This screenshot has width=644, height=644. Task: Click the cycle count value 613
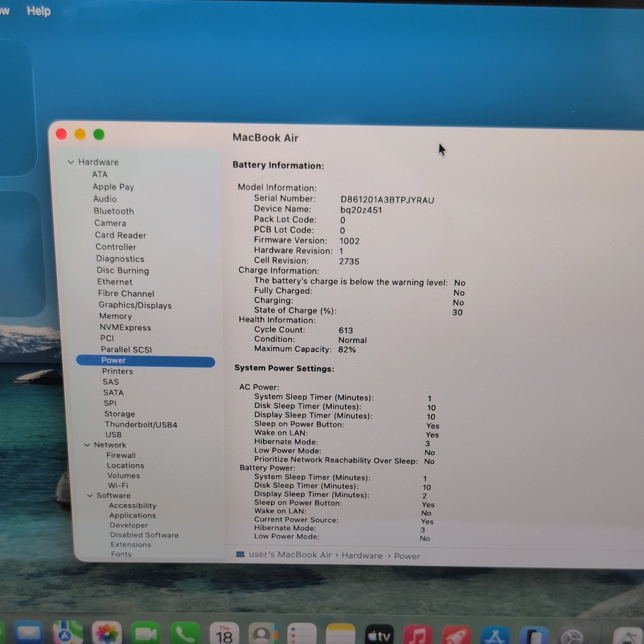click(346, 331)
